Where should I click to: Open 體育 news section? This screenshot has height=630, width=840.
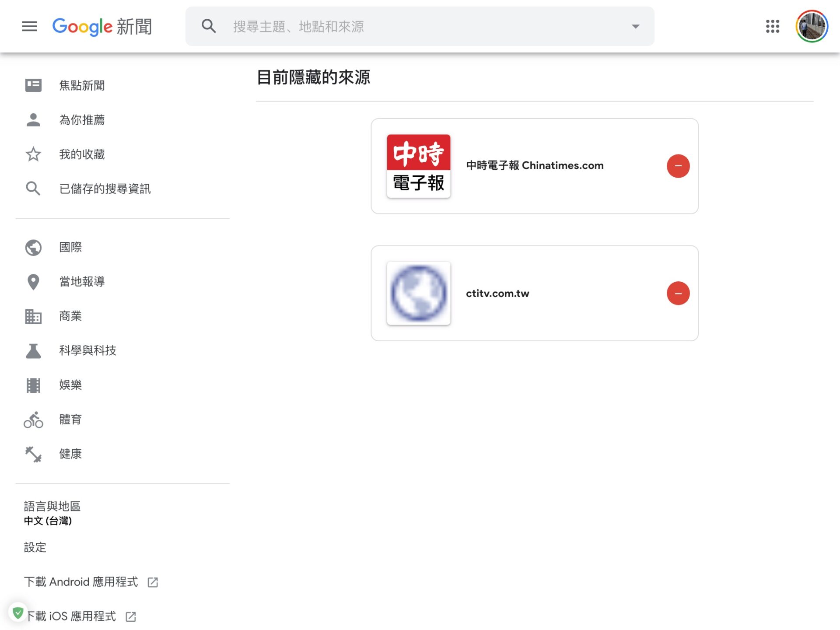(x=70, y=420)
